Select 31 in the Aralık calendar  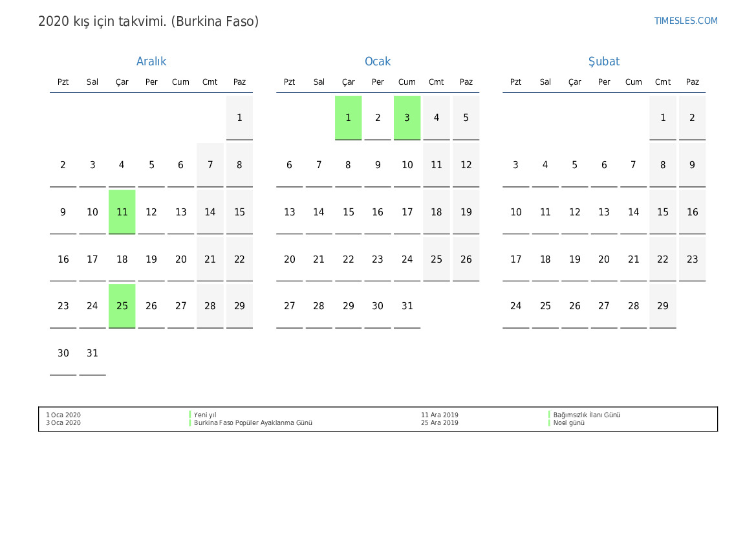(92, 353)
